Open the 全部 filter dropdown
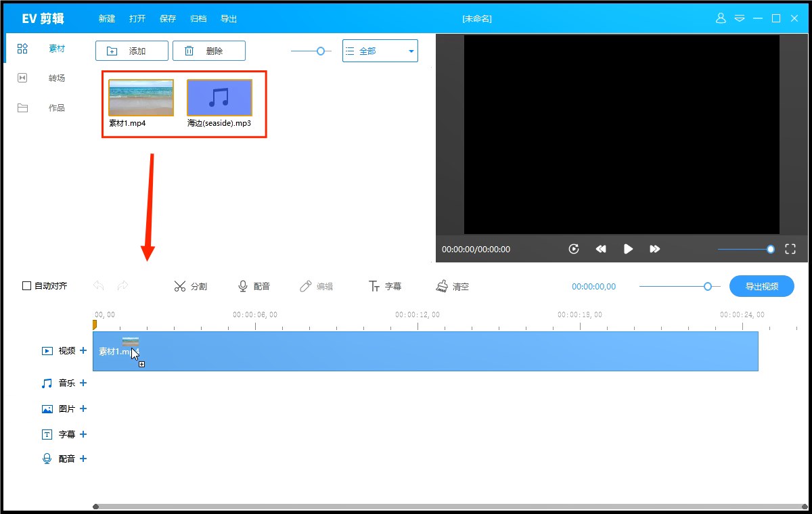Viewport: 812px width, 514px height. pos(380,50)
